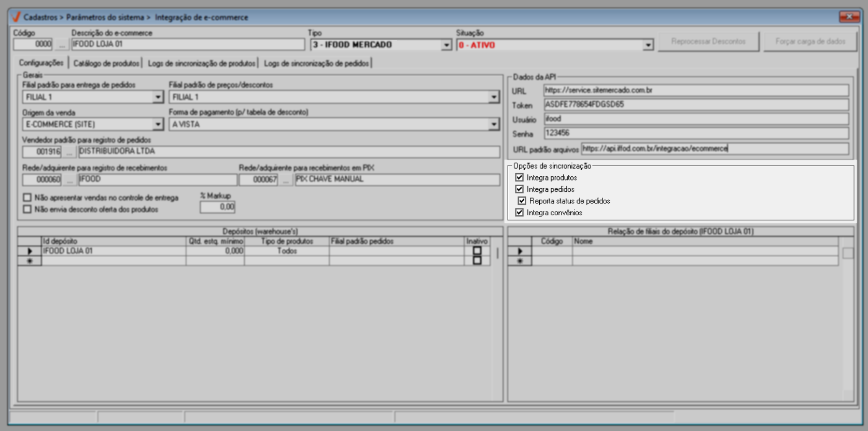This screenshot has height=431, width=868.
Task: Toggle Reporta status de pedidos checkbox
Action: point(522,201)
